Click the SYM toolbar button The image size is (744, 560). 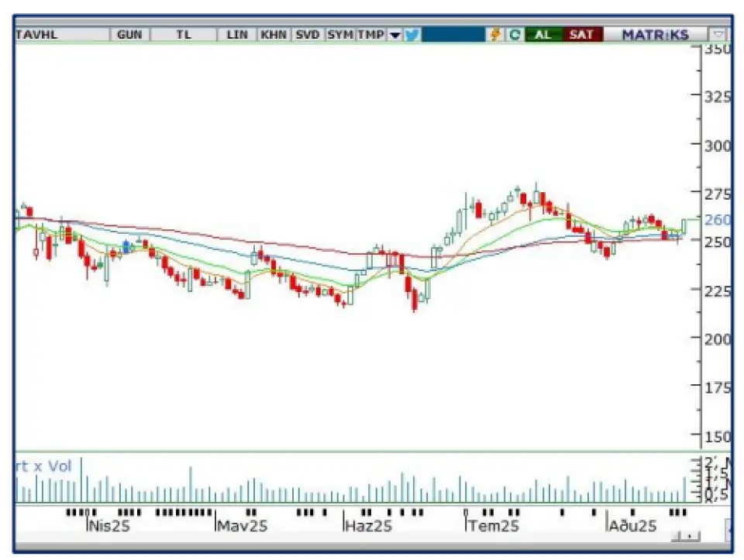(340, 35)
